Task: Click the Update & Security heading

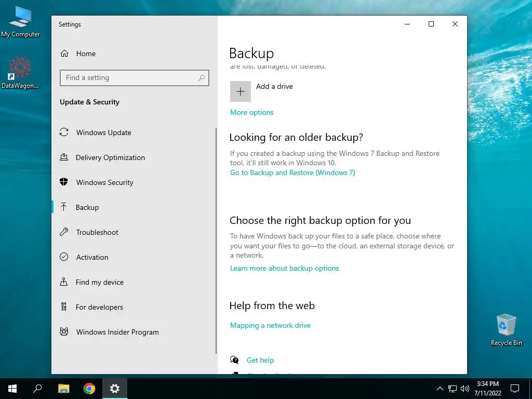Action: tap(89, 102)
